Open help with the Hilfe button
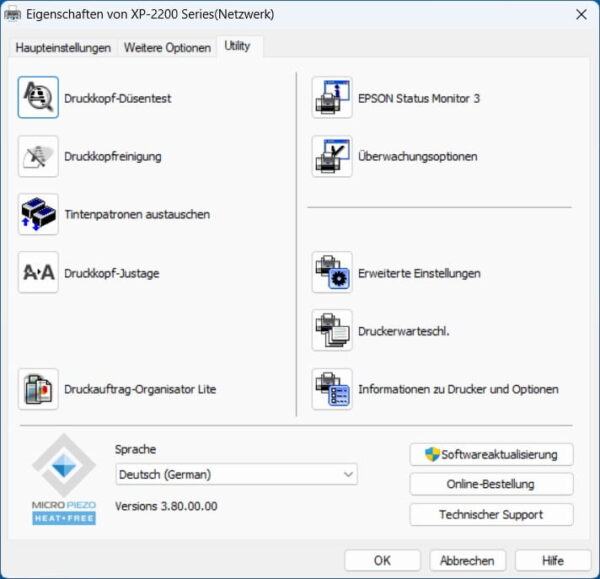The width and height of the screenshot is (600, 579). (x=553, y=561)
